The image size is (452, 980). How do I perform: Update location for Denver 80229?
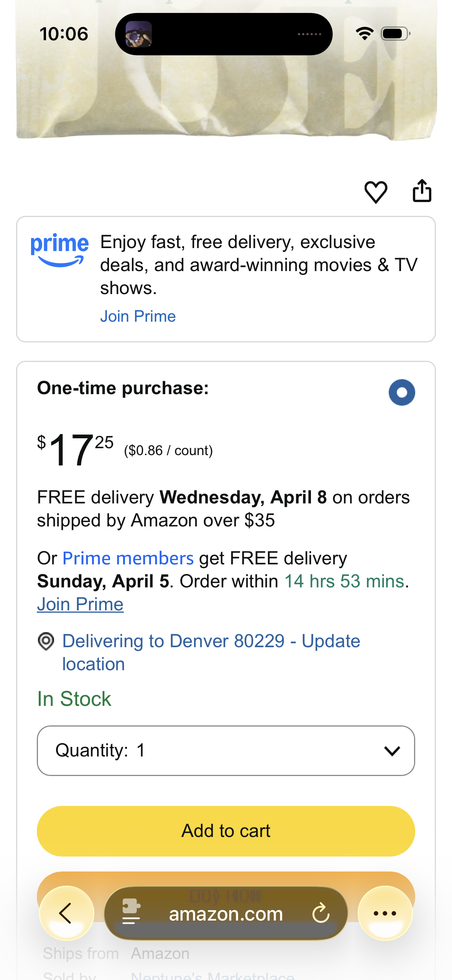(211, 653)
